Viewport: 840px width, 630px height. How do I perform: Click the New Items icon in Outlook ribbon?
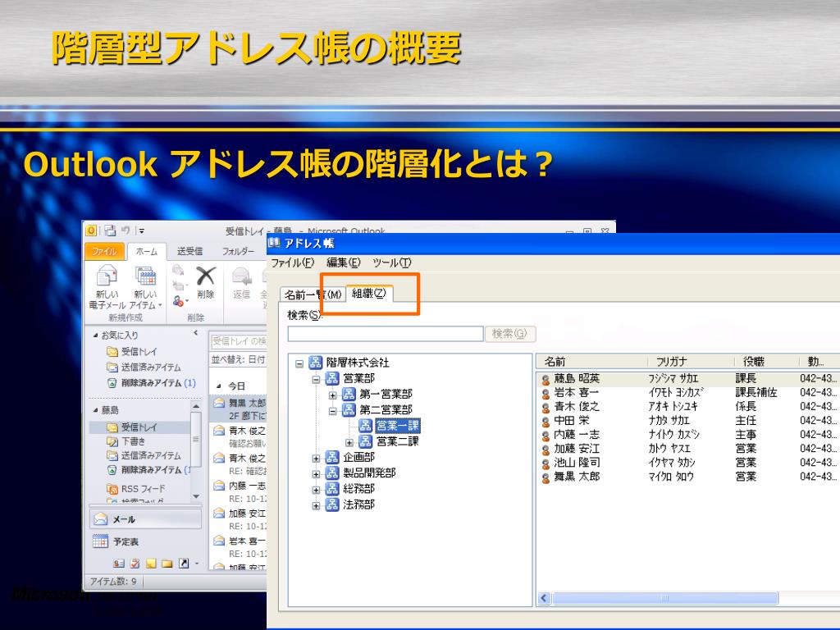click(145, 276)
